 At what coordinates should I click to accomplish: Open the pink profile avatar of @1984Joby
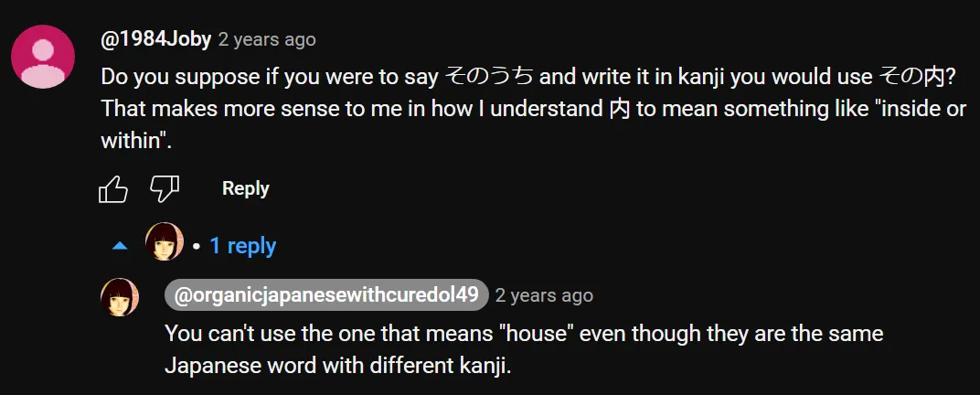tap(42, 57)
